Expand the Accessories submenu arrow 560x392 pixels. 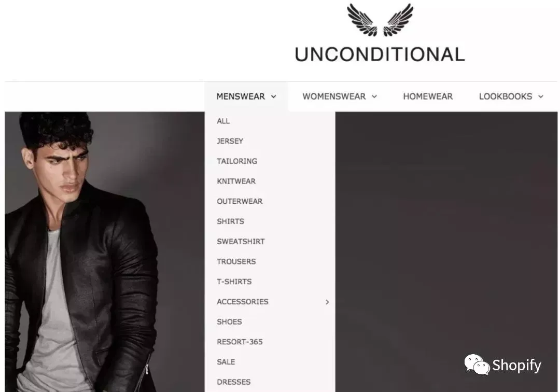pos(327,302)
